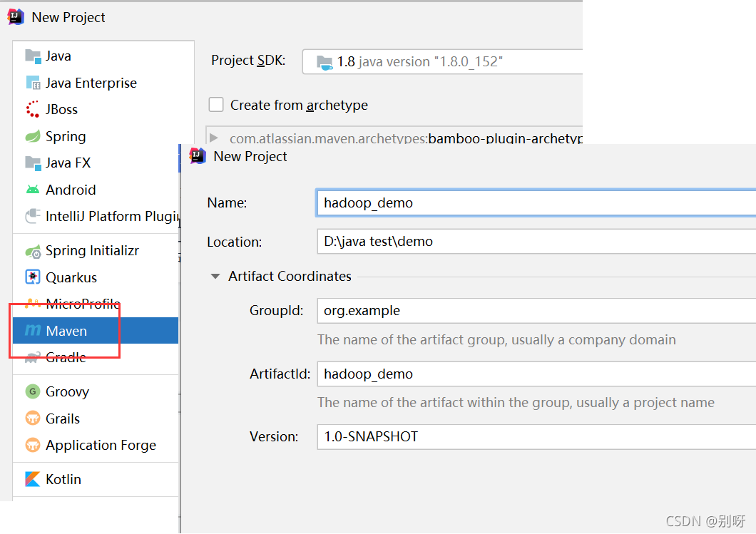Click the Kotlin logo icon
This screenshot has width=756, height=534.
click(32, 479)
